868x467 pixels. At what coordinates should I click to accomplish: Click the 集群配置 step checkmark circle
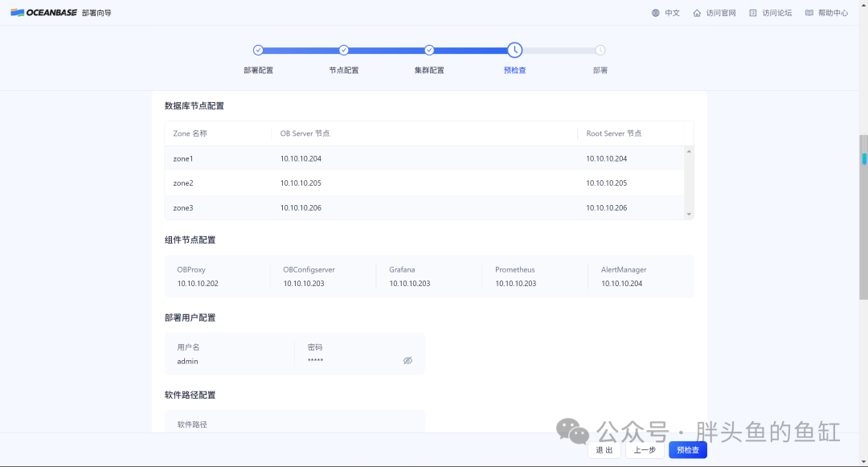click(x=429, y=51)
